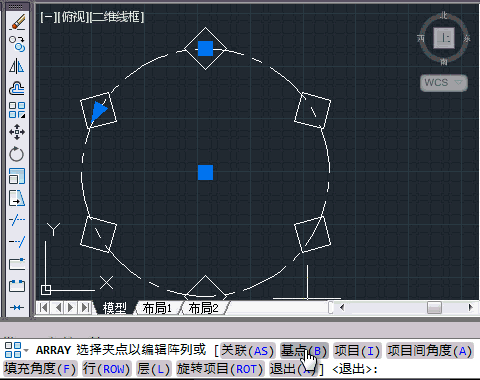The image size is (480, 380).
Task: Activate the Rotate tool
Action: (x=17, y=154)
